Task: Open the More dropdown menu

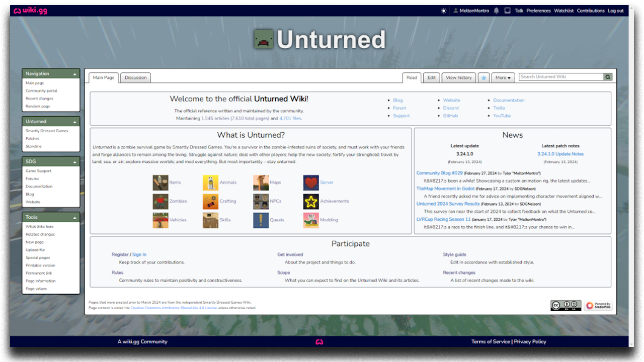Action: coord(503,77)
